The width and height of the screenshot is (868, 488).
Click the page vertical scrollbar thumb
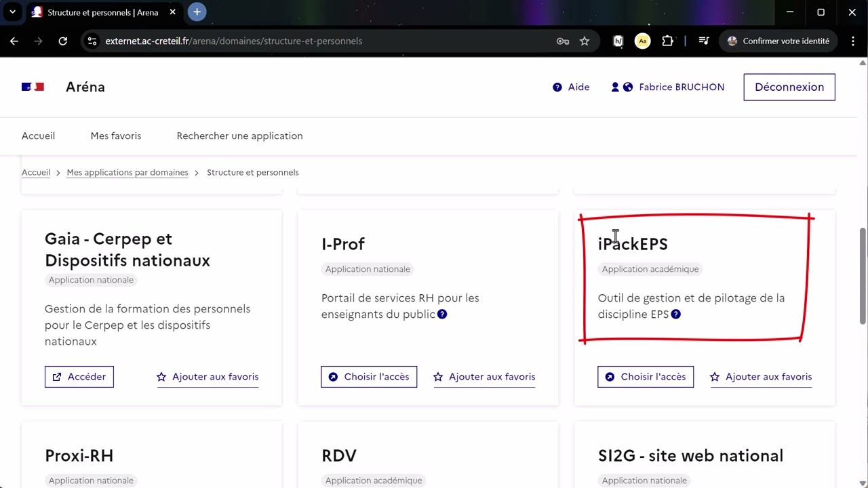click(x=863, y=276)
